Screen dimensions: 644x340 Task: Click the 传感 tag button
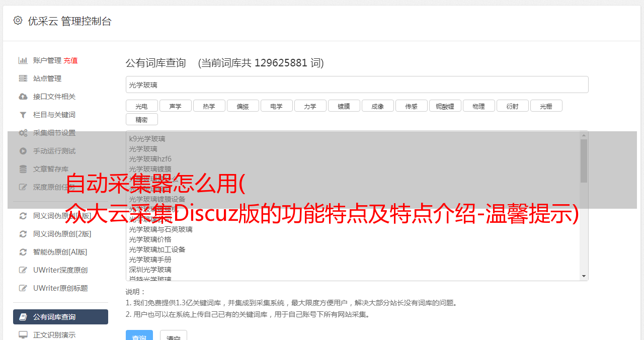411,106
